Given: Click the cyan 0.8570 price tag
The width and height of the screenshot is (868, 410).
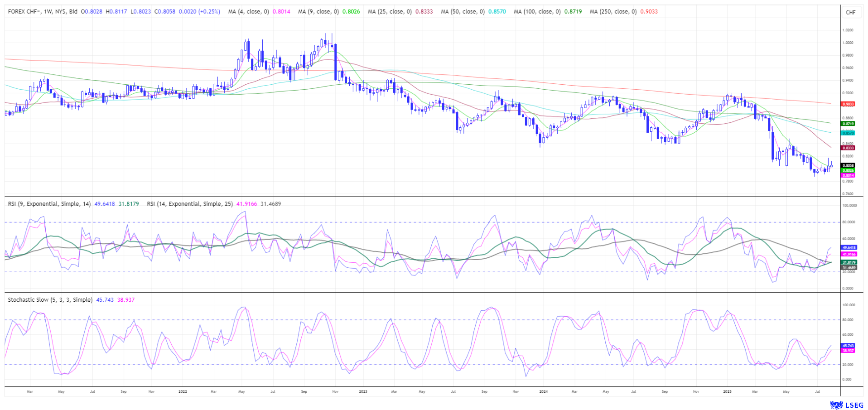Looking at the screenshot, I should [848, 133].
